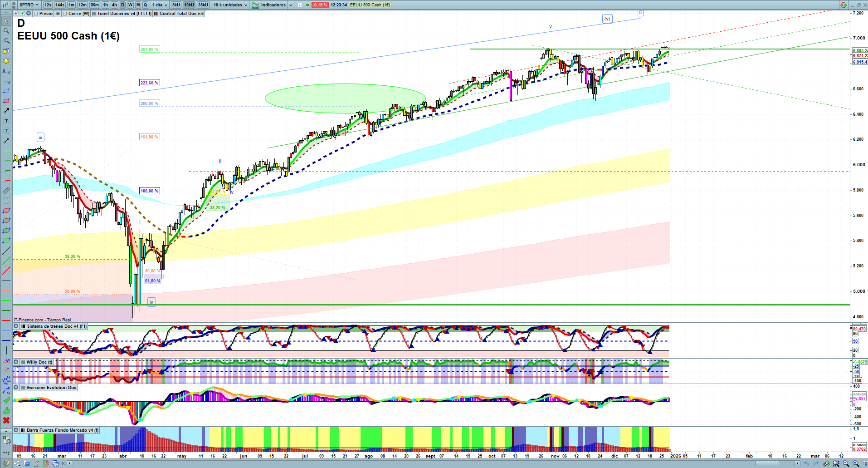Switch to the 4h timeframe
Viewport: 868px width, 468px height.
(x=114, y=5)
